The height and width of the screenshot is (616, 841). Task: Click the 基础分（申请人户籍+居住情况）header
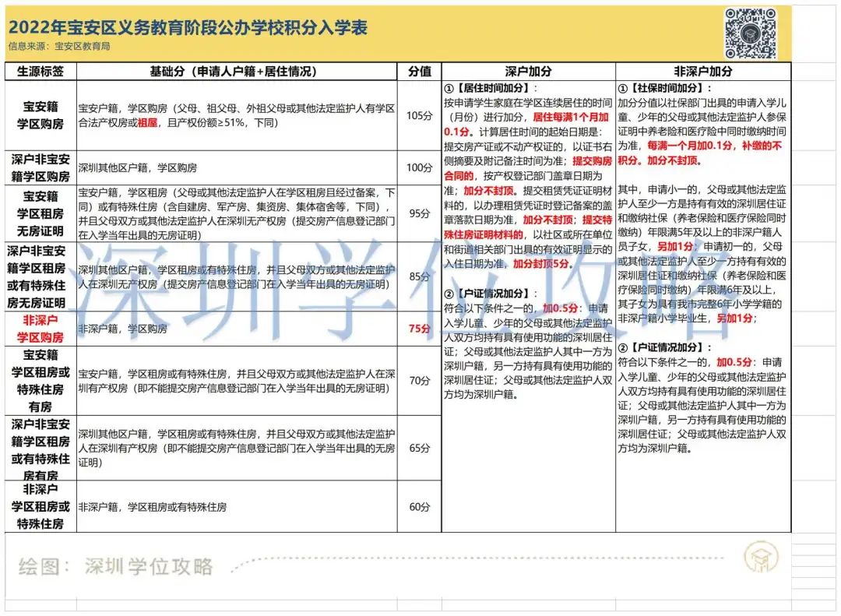(237, 72)
